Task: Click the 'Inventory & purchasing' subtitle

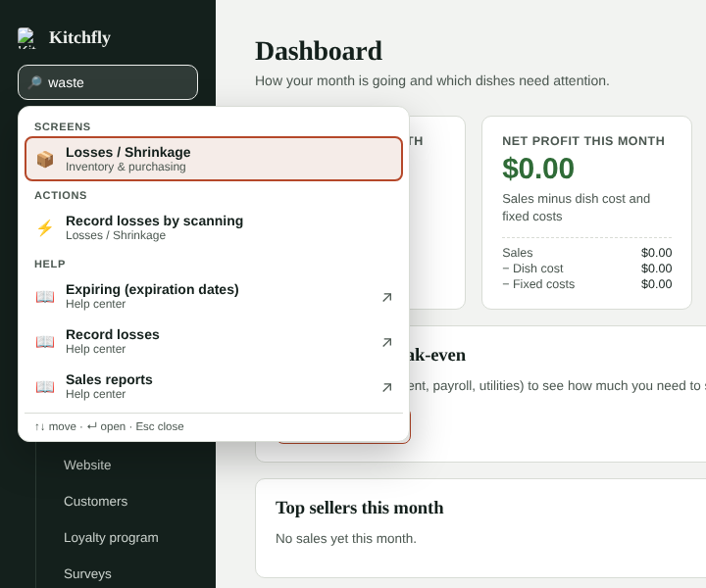Action: tap(126, 167)
